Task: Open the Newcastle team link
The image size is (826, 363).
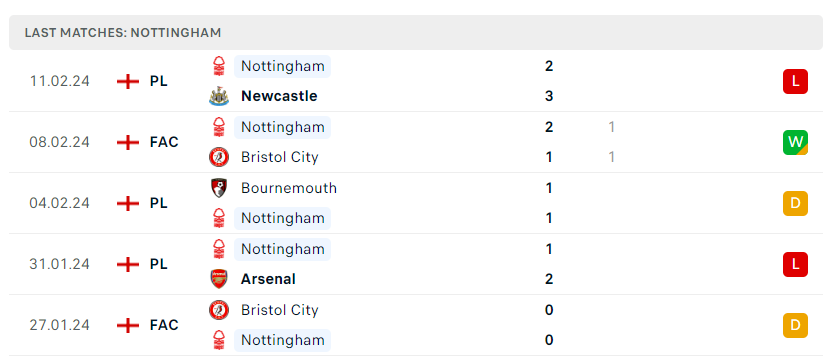Action: 279,96
